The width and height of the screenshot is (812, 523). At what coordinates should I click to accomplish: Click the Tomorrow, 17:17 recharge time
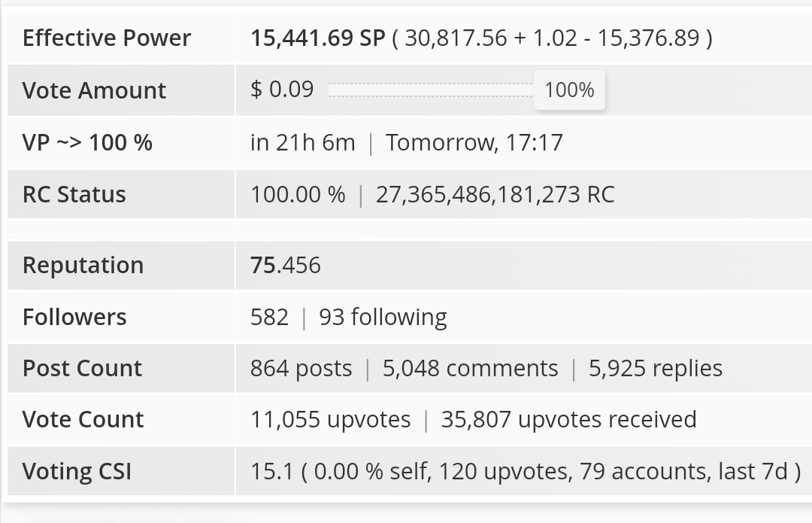tap(474, 142)
